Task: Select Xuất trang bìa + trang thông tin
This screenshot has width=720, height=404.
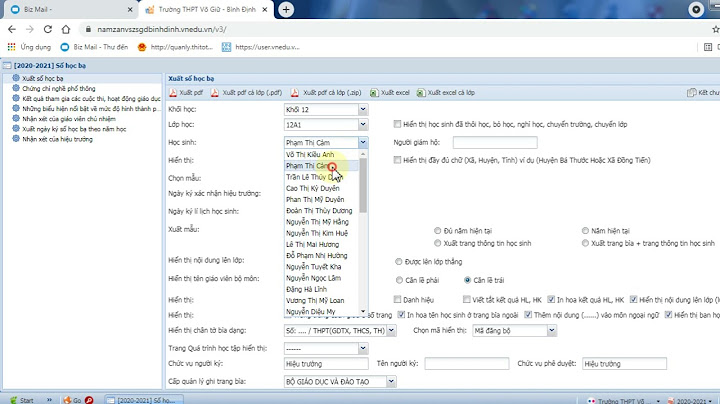Action: coord(585,243)
